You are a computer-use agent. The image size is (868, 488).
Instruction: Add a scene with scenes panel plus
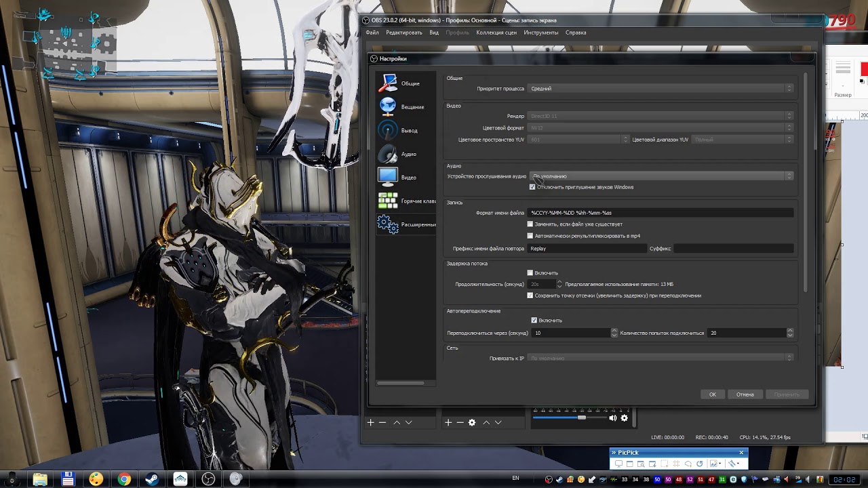coord(371,422)
